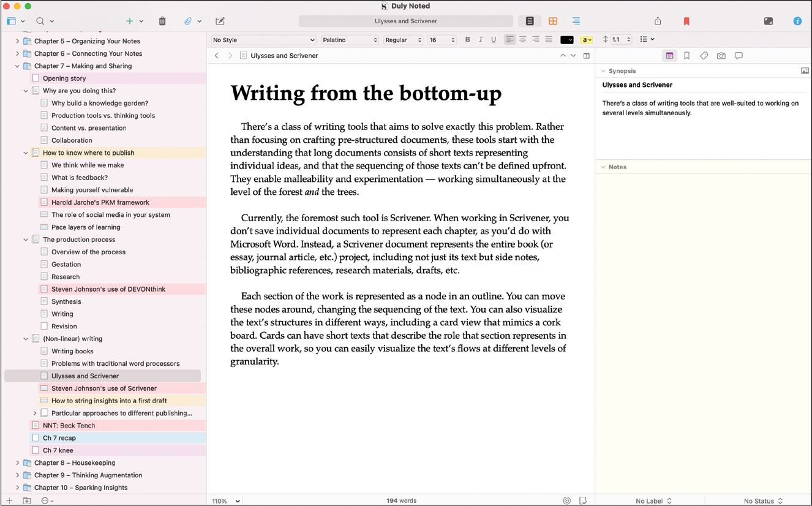
Task: Open the text highlight color swatch
Action: 587,39
